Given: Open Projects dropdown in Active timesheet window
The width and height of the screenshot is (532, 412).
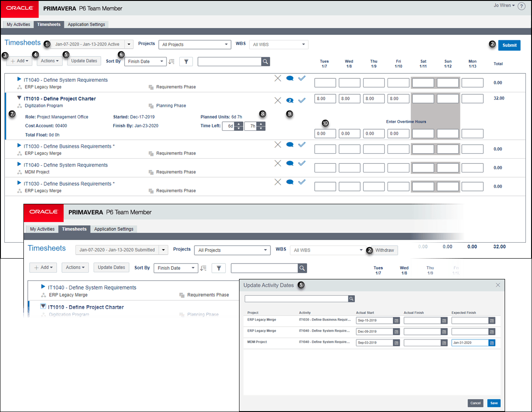Looking at the screenshot, I should click(195, 44).
